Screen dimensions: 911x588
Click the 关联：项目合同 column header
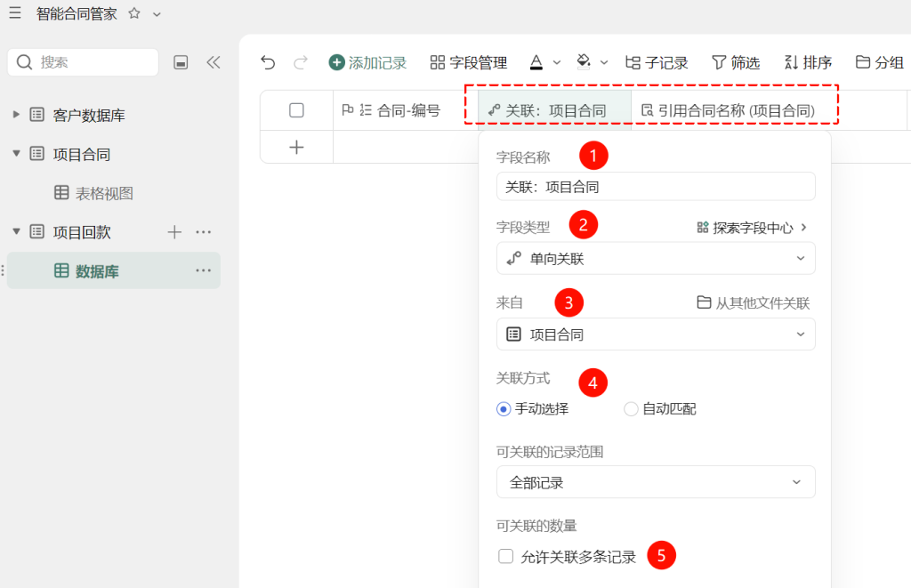click(555, 109)
